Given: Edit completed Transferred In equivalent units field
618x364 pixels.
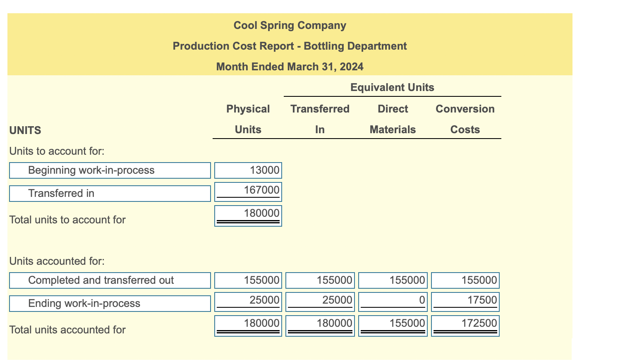Looking at the screenshot, I should 320,280.
